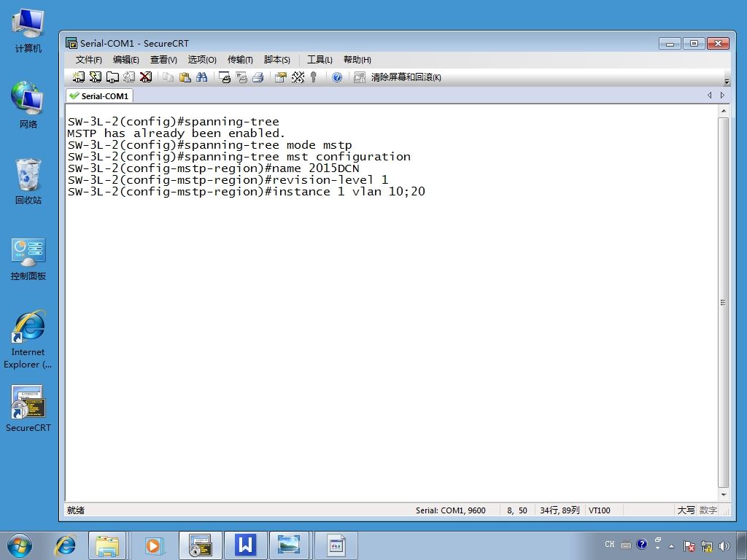Expand toolbar overflow arrow at right end

pos(727,82)
